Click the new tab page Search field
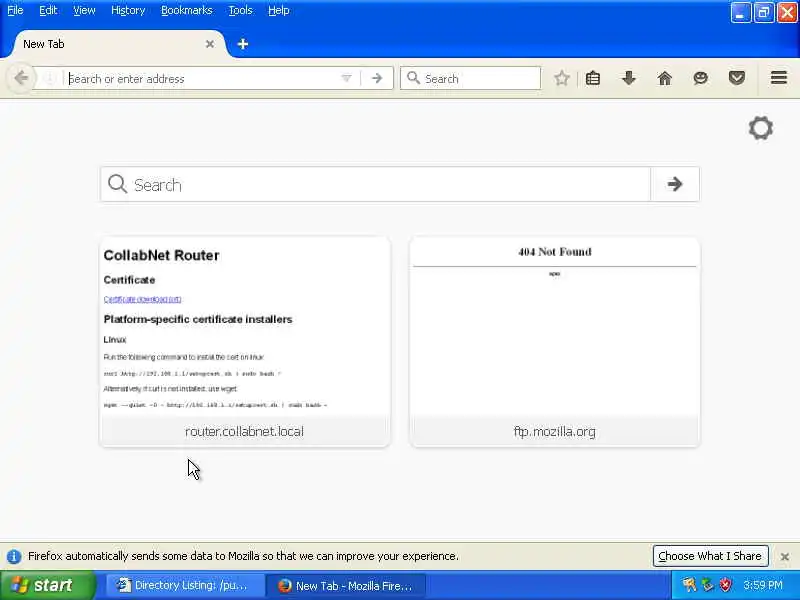This screenshot has width=800, height=600. pos(375,184)
